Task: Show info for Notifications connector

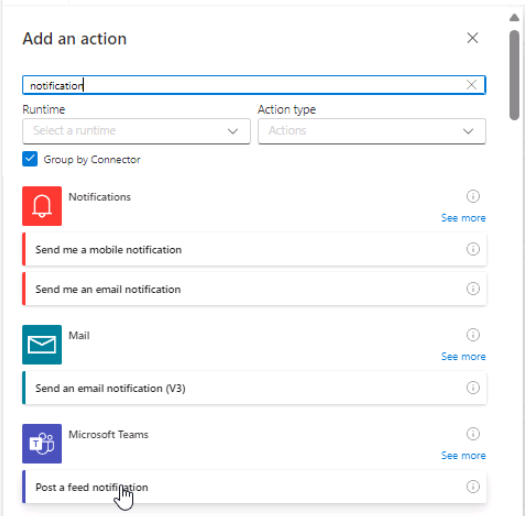Action: tap(473, 196)
